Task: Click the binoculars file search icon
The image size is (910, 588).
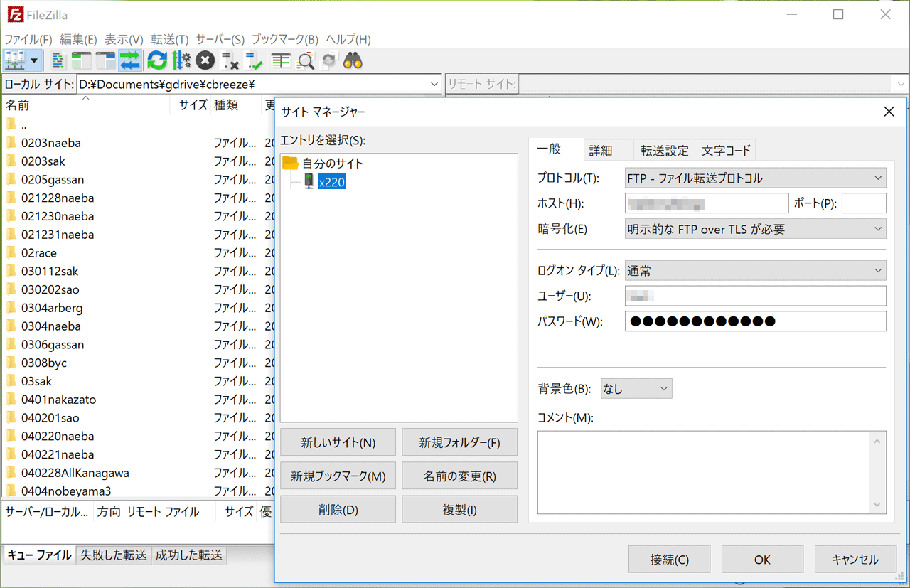Action: pos(353,61)
